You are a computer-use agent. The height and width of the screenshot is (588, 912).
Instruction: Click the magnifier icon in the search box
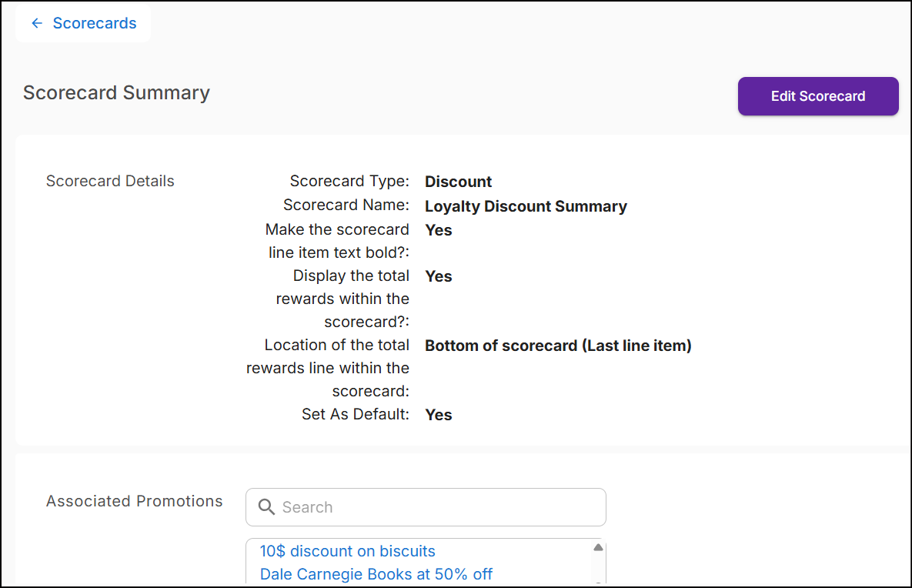[266, 507]
